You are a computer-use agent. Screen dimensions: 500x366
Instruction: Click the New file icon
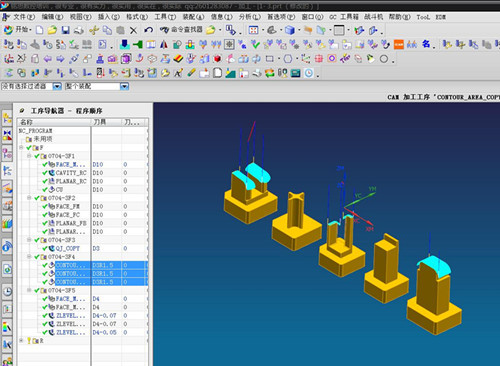pos(39,30)
